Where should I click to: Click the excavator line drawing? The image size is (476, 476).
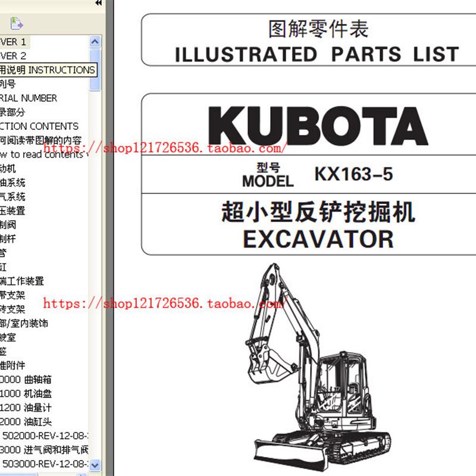coord(318,366)
